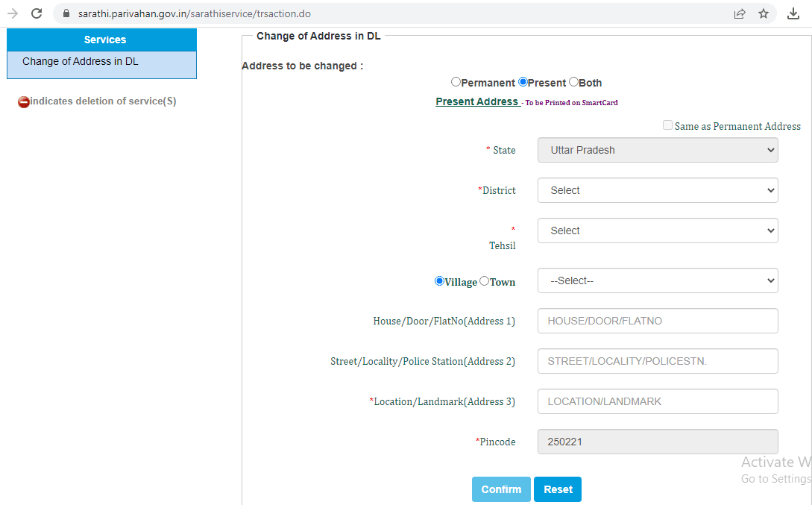Click the share page icon

click(x=740, y=14)
